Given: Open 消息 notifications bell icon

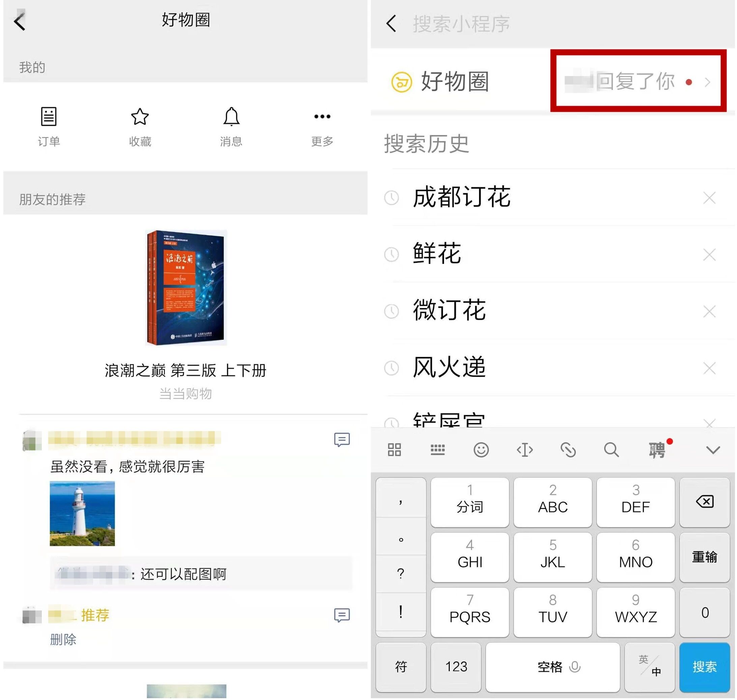Looking at the screenshot, I should [231, 117].
